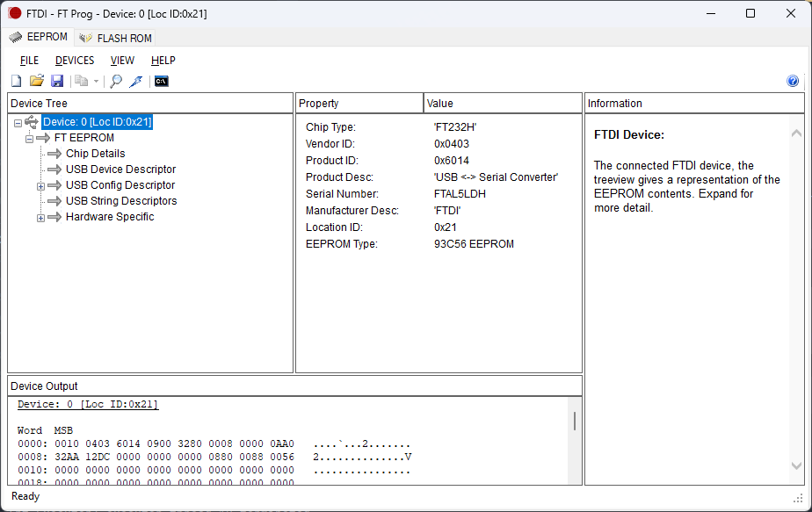This screenshot has width=812, height=512.
Task: Expand the Hardware Specific node
Action: pos(40,218)
